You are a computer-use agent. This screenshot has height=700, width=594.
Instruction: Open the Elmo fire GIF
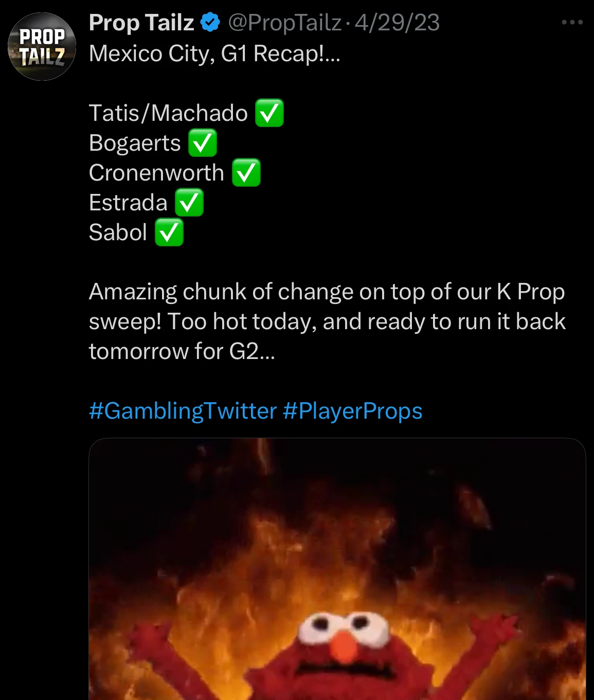point(337,569)
